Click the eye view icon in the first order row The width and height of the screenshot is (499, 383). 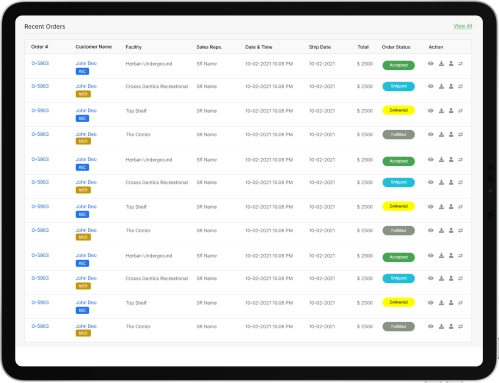[431, 63]
